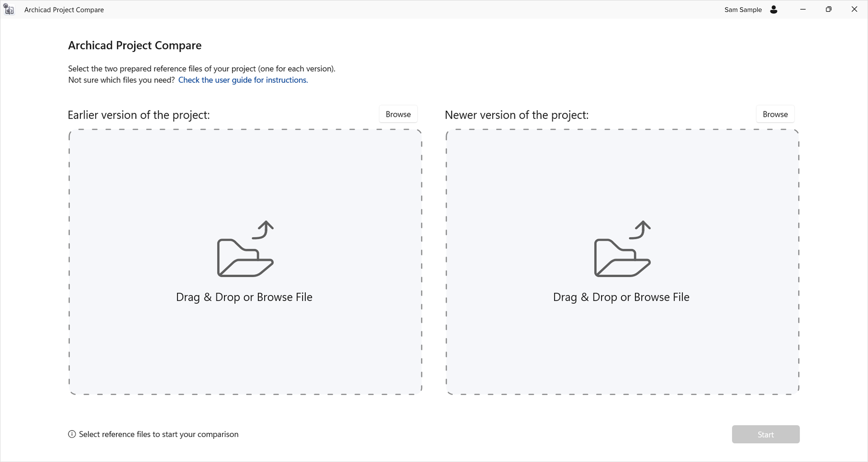
Task: Click the 'Newer version of the project' label
Action: [516, 115]
